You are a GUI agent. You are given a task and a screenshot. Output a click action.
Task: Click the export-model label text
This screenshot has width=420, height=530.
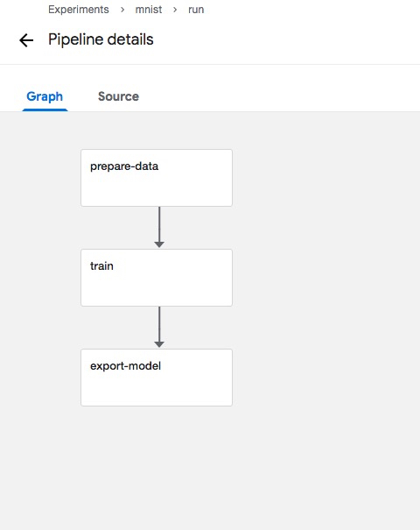pyautogui.click(x=126, y=366)
